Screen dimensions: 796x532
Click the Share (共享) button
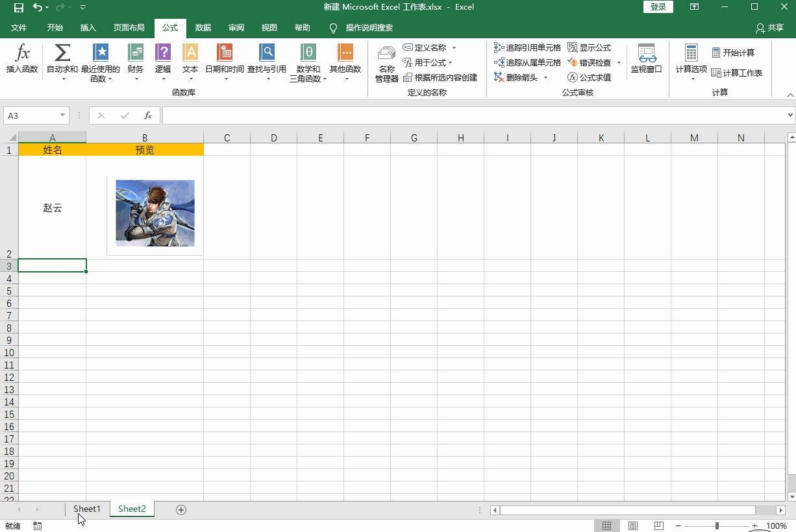click(x=770, y=28)
